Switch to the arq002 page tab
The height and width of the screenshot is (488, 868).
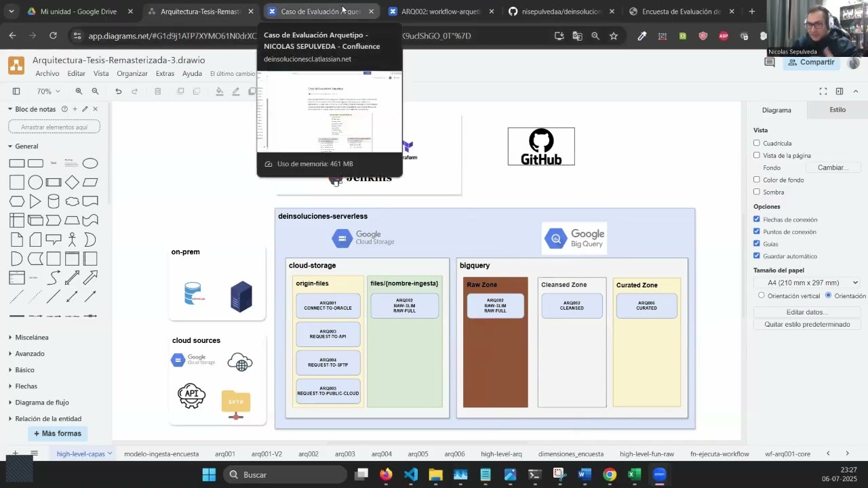pyautogui.click(x=308, y=454)
